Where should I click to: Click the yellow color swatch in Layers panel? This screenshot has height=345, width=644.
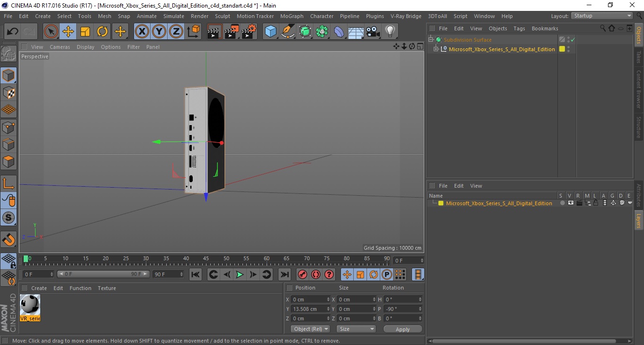tap(441, 203)
